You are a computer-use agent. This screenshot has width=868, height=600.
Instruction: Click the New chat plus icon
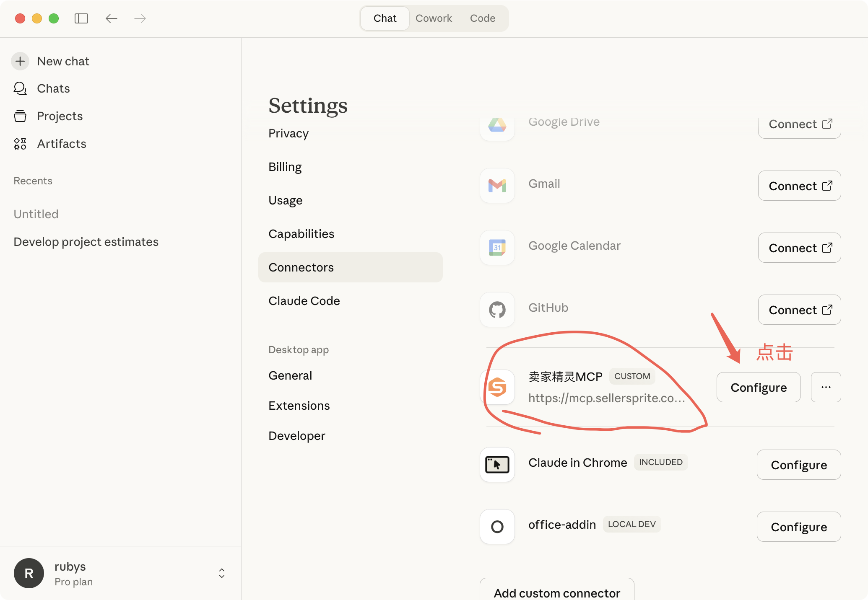(20, 61)
